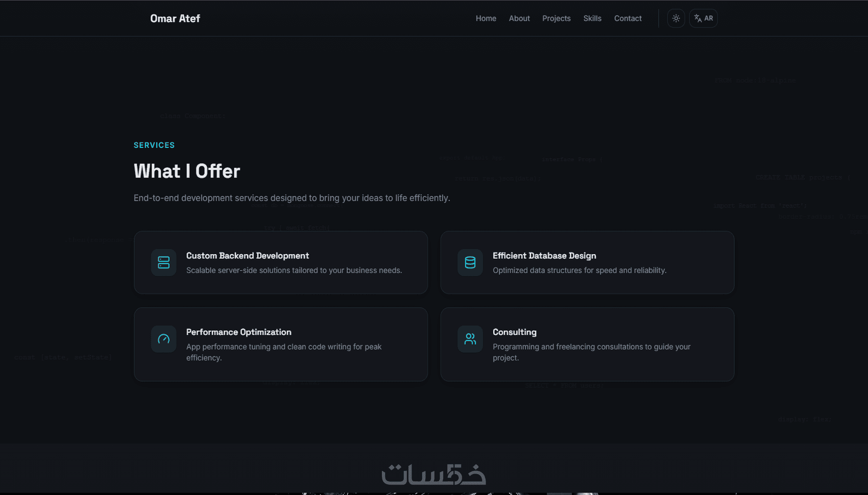Click the Custom Backend Development card title
The image size is (868, 495).
(247, 256)
